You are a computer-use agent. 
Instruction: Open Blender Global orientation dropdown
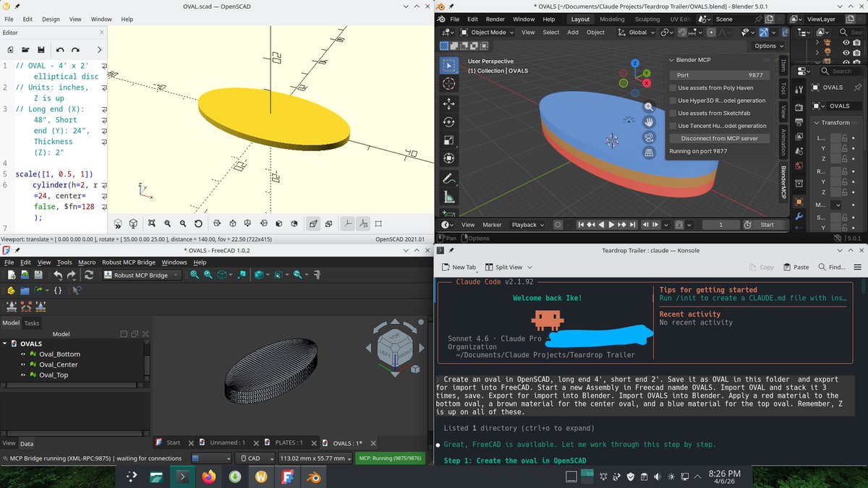(x=636, y=33)
